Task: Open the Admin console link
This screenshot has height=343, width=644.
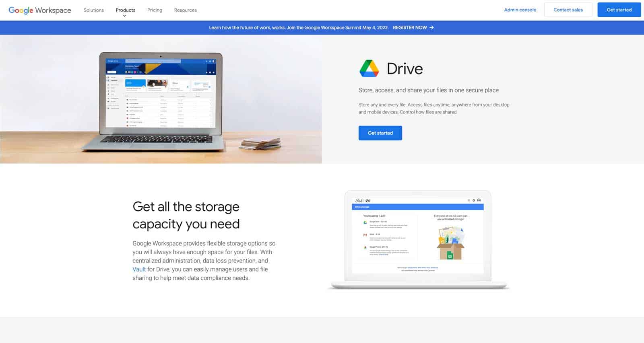Action: coord(520,10)
